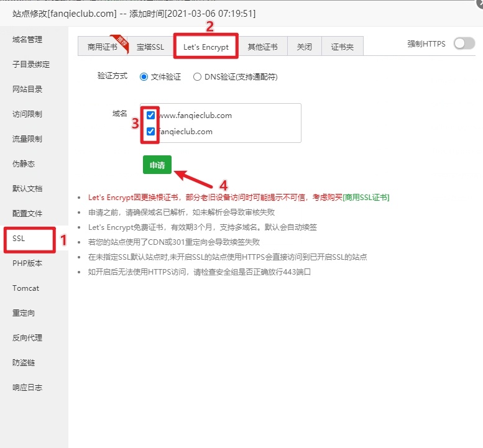
Task: Select 文件验证 radio button
Action: click(x=144, y=76)
